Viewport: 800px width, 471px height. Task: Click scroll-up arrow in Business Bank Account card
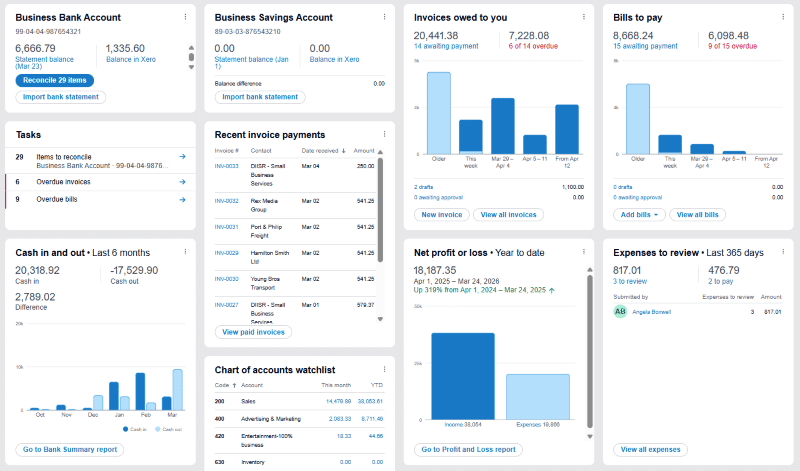pyautogui.click(x=191, y=48)
